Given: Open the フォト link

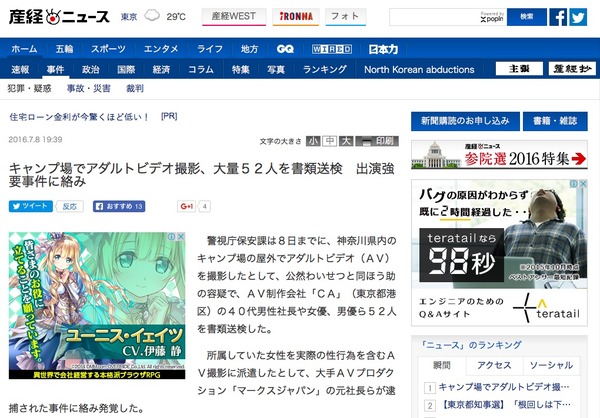Looking at the screenshot, I should point(346,16).
